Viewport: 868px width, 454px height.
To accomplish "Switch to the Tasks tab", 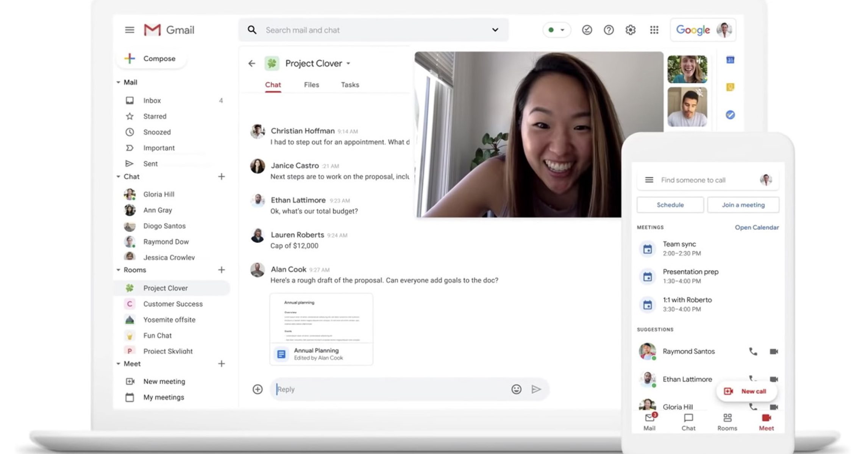I will [x=350, y=85].
